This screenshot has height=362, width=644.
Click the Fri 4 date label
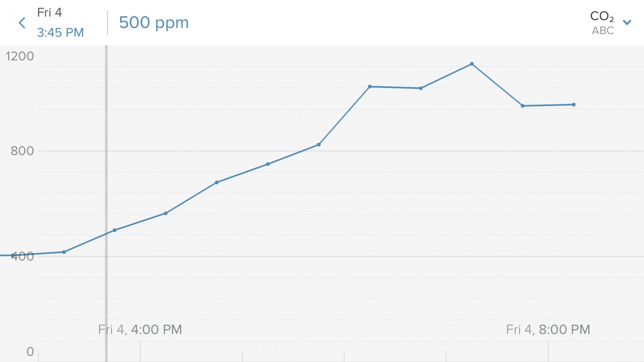pyautogui.click(x=49, y=12)
